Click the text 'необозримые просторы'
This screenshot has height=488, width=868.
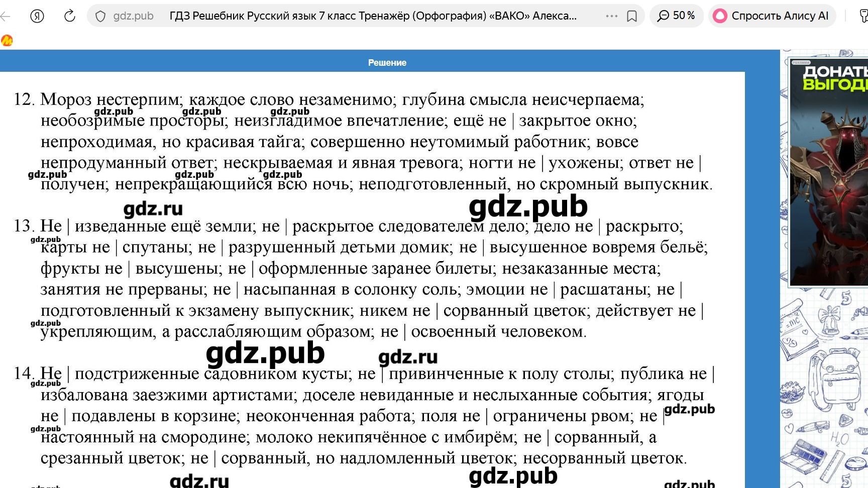133,120
